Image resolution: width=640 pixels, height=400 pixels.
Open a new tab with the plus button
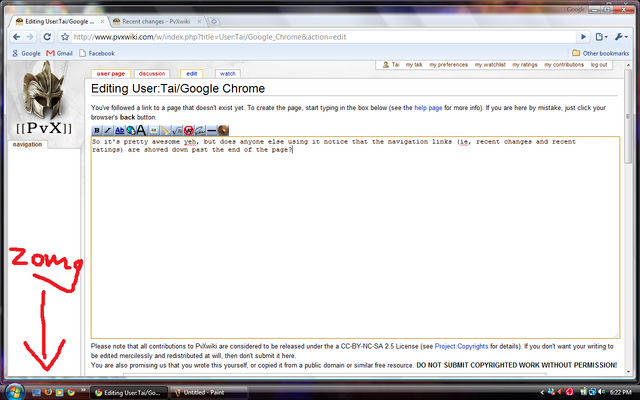point(213,21)
